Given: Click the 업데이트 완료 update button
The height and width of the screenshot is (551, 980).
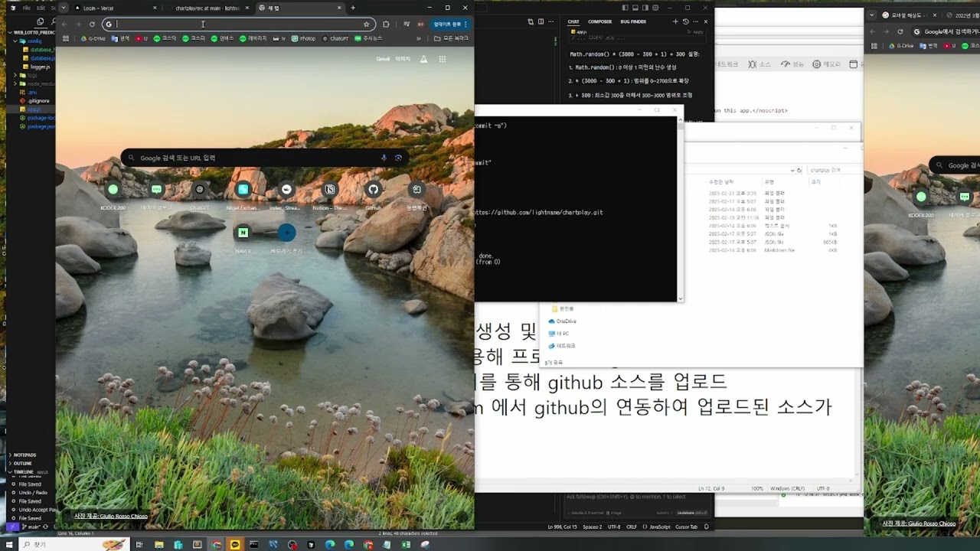Looking at the screenshot, I should tap(451, 24).
